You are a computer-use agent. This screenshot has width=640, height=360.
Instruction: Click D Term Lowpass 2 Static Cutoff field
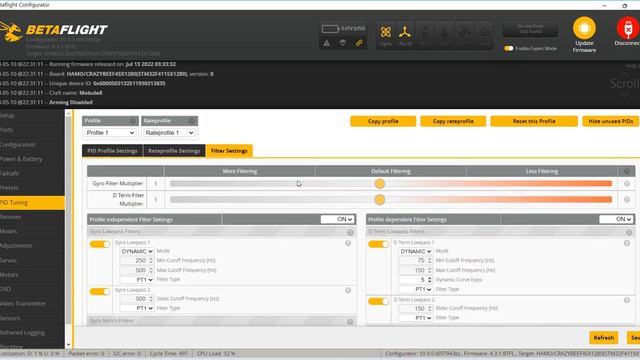click(x=416, y=308)
